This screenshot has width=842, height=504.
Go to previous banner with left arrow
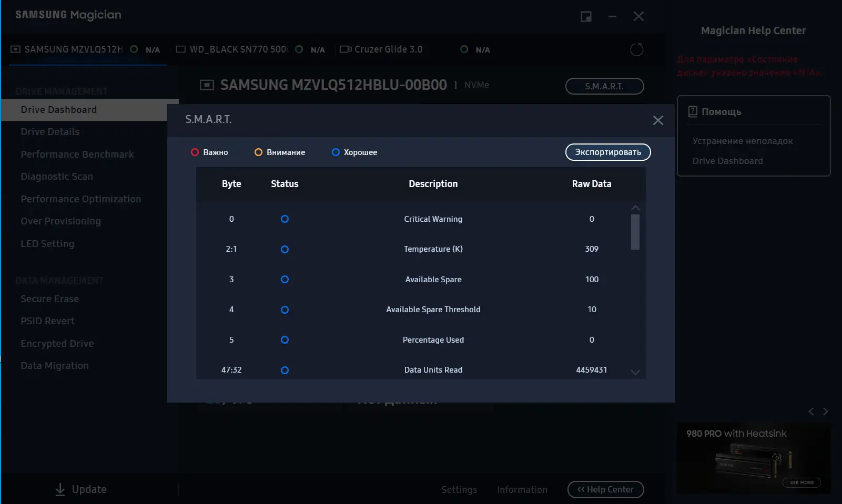(x=811, y=412)
